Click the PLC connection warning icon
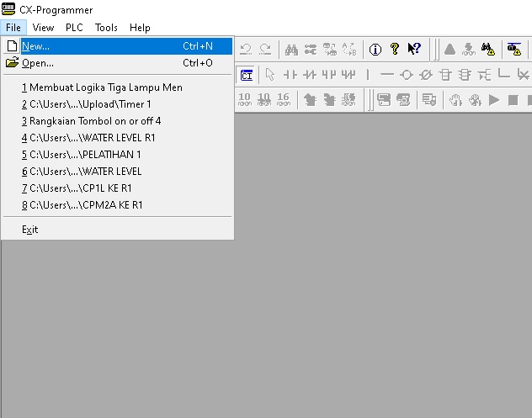532x418 pixels. click(x=514, y=50)
